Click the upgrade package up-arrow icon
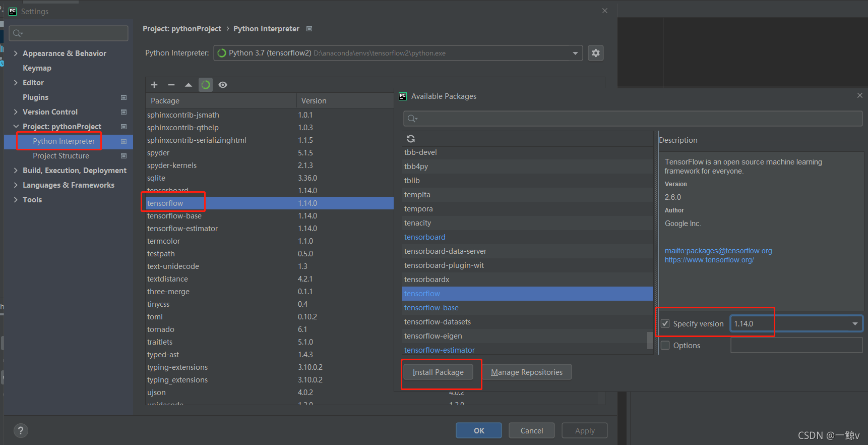The image size is (868, 445). point(189,85)
